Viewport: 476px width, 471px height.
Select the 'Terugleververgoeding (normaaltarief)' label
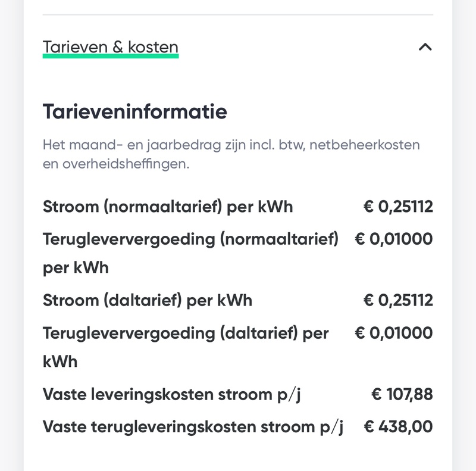pos(190,239)
